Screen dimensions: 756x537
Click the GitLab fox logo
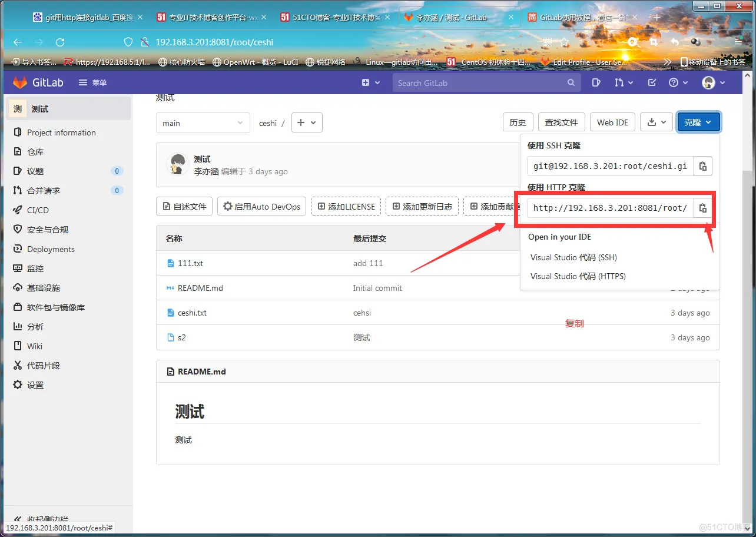pos(21,82)
